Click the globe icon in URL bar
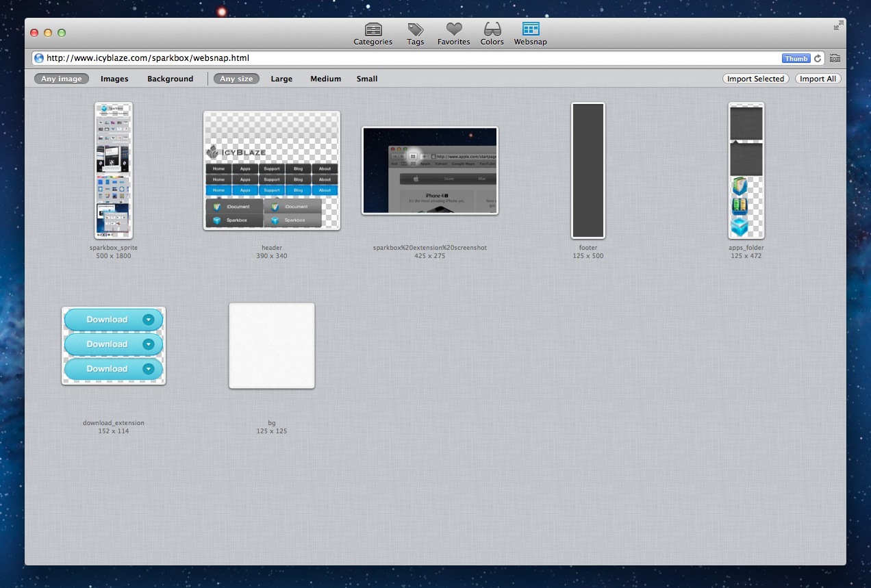 pyautogui.click(x=39, y=58)
